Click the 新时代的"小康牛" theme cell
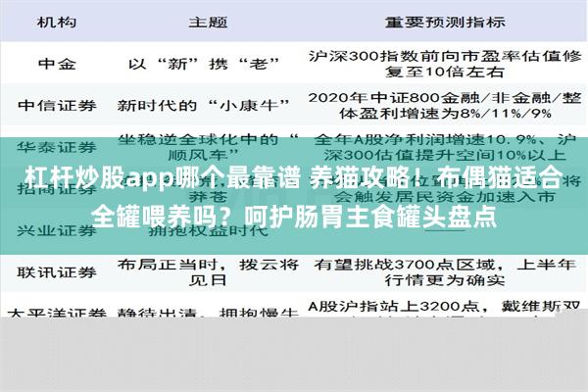The height and width of the screenshot is (392, 588). click(205, 105)
